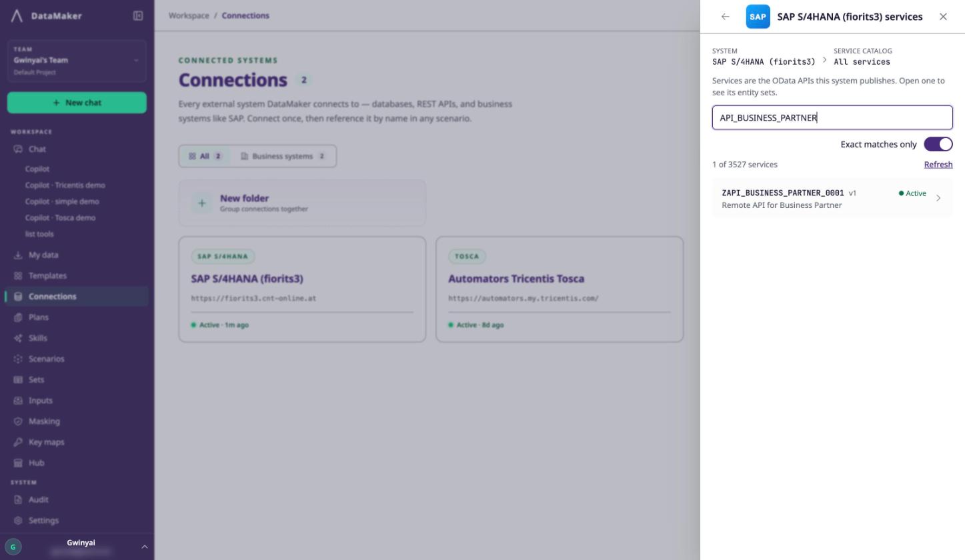
Task: Open Audit under System
Action: [x=38, y=500]
